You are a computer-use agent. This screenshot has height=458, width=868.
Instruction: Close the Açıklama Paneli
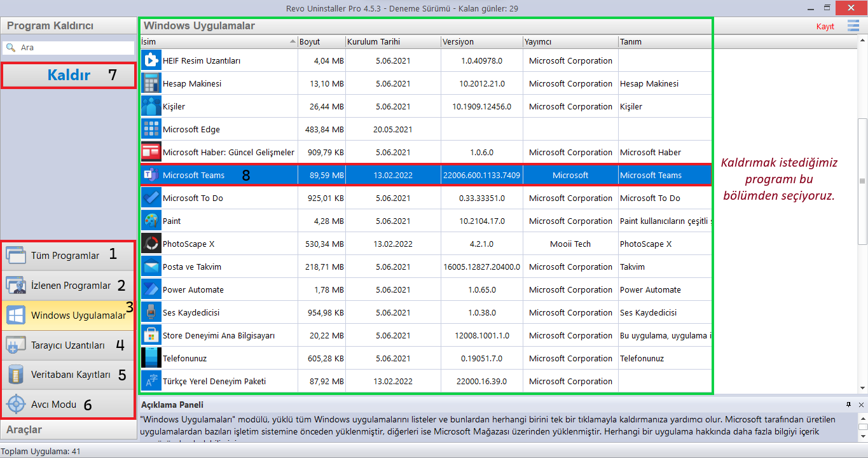pos(861,405)
